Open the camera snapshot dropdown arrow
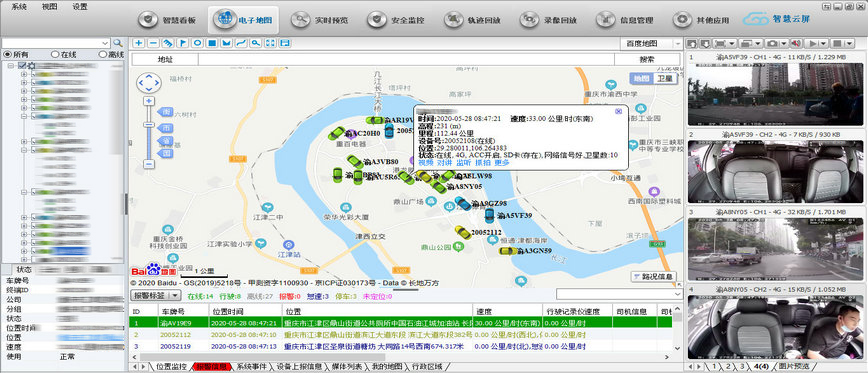 pos(784,43)
